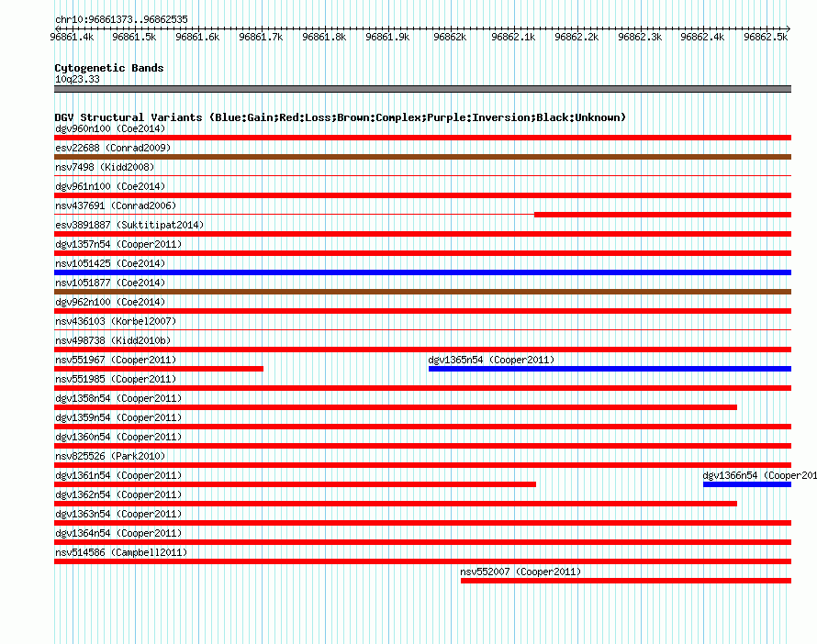This screenshot has height=644, width=817.
Task: Click nsv552007 (Cooper2011) label
Action: point(520,572)
